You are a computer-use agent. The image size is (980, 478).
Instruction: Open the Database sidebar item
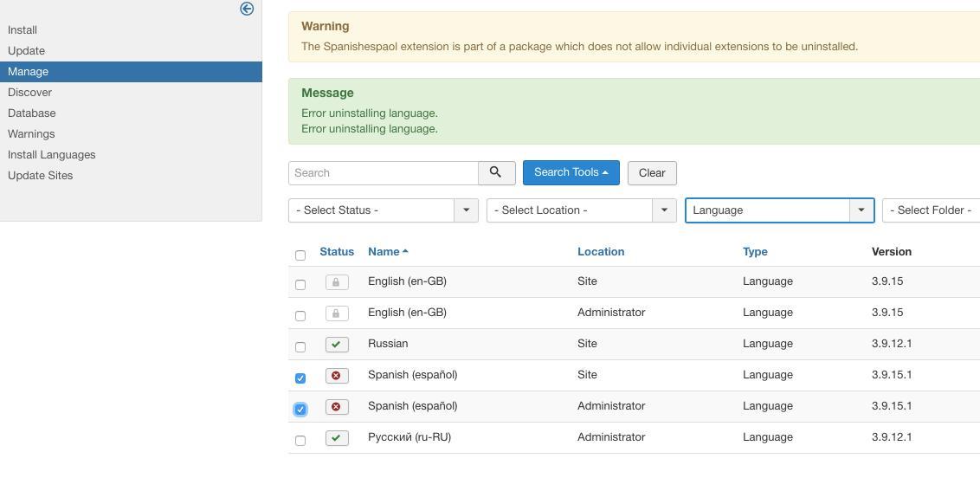point(32,113)
